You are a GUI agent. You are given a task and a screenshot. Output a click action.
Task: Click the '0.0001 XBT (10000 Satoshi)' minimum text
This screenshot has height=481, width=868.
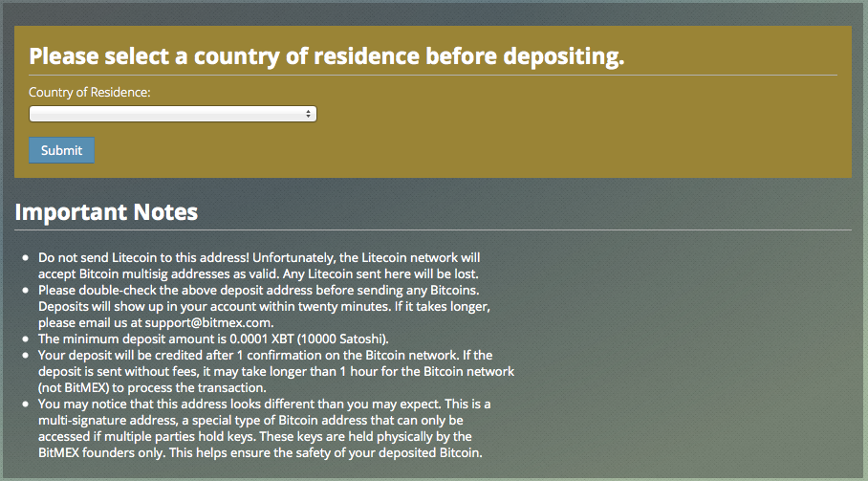(x=309, y=339)
